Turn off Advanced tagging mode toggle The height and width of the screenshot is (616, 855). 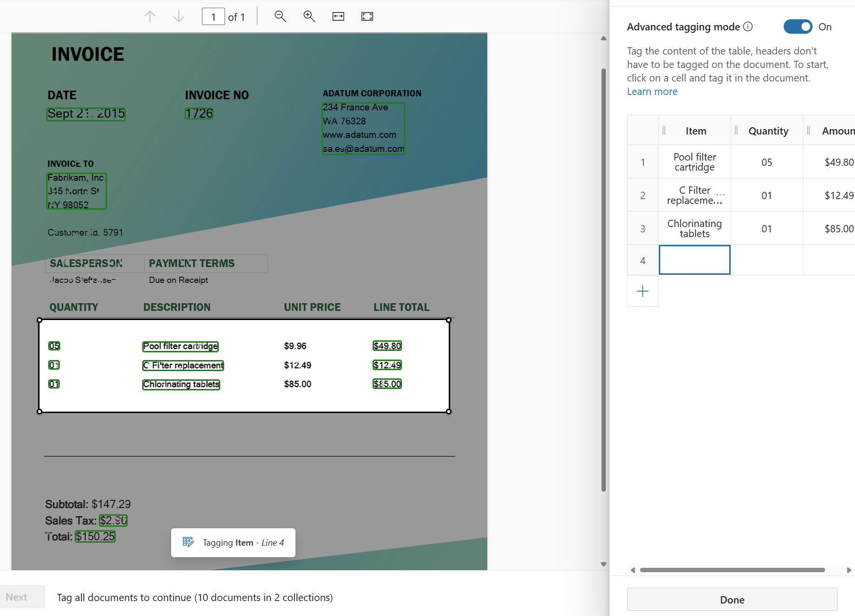click(x=798, y=27)
